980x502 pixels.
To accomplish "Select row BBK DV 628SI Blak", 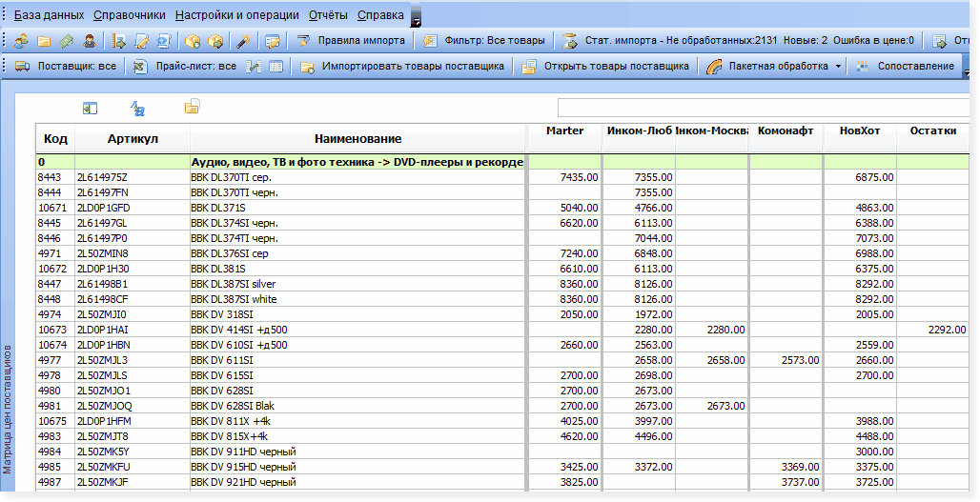I will coord(502,406).
